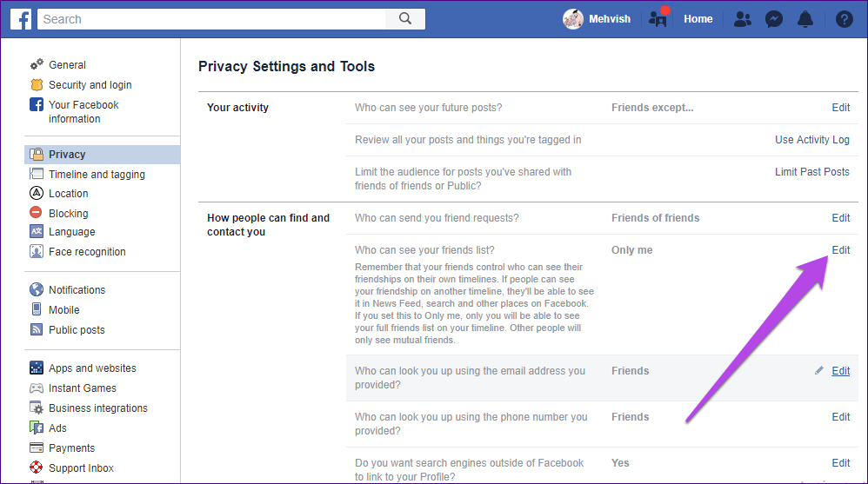Open Business integrations settings label
This screenshot has width=868, height=484.
coord(98,408)
